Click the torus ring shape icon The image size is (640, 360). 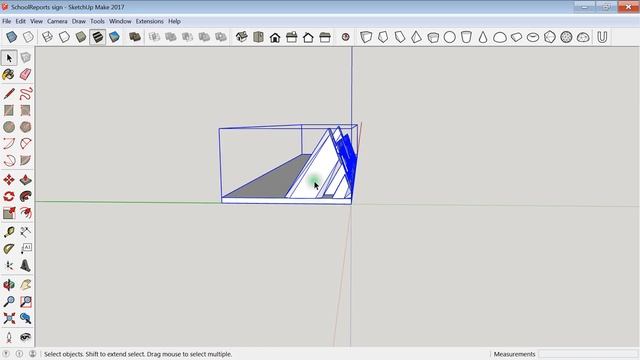[x=533, y=37]
